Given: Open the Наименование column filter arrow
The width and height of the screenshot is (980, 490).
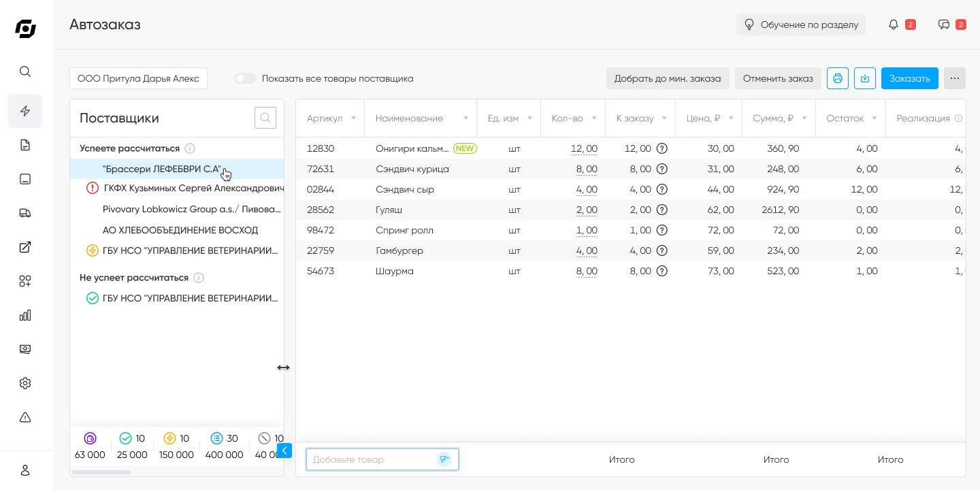Looking at the screenshot, I should [465, 118].
